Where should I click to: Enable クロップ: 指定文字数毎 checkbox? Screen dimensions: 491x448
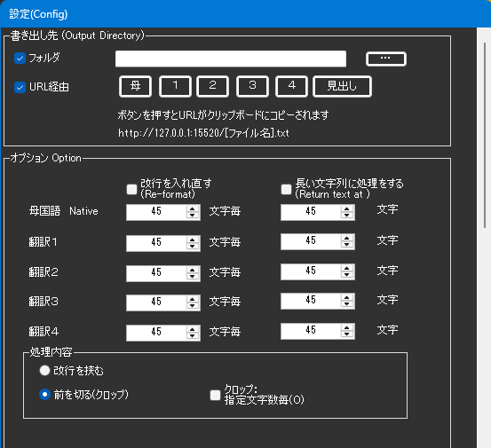215,395
